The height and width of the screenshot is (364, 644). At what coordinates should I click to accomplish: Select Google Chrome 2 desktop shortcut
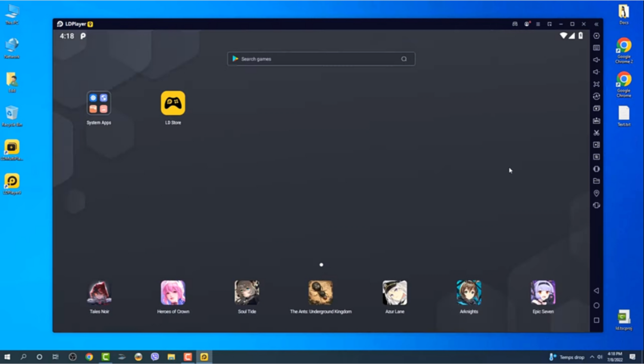point(624,50)
